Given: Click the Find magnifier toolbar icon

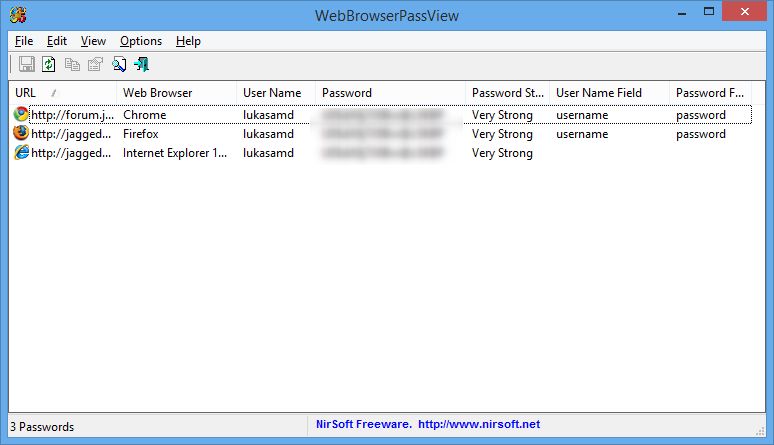Looking at the screenshot, I should click(119, 65).
